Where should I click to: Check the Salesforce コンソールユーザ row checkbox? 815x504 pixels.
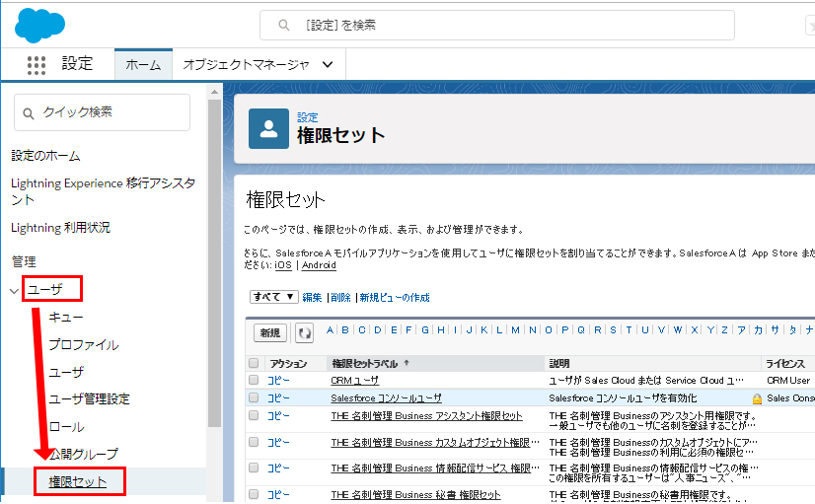[x=254, y=397]
